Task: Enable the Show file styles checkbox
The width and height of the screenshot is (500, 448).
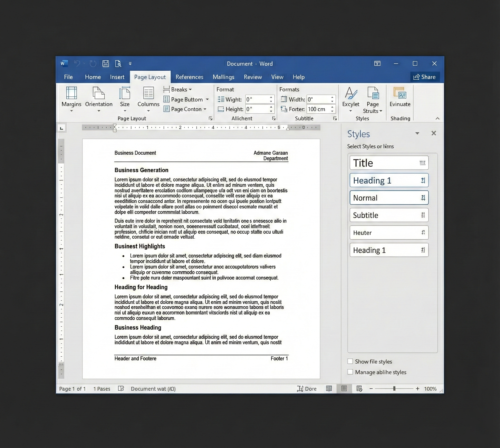Action: point(350,361)
